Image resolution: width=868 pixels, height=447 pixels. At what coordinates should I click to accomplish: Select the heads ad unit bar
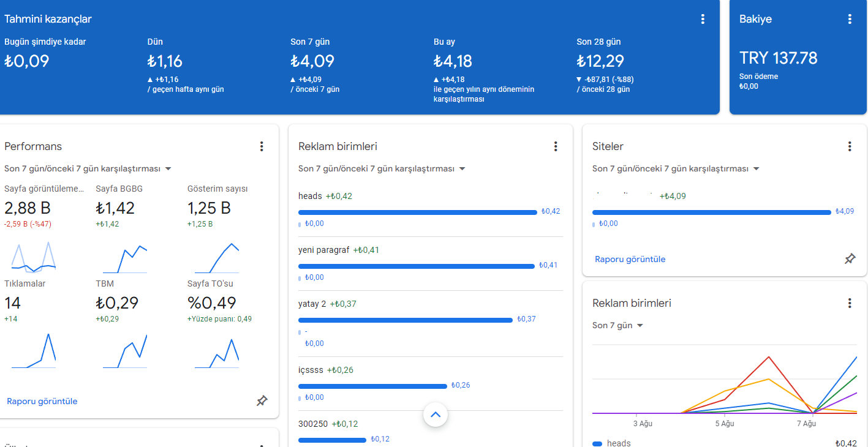point(418,212)
